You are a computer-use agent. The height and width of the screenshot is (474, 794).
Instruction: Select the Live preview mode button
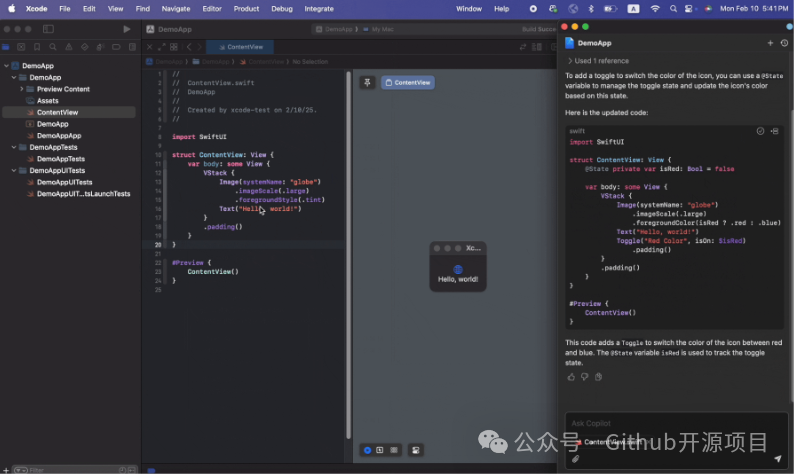[367, 450]
